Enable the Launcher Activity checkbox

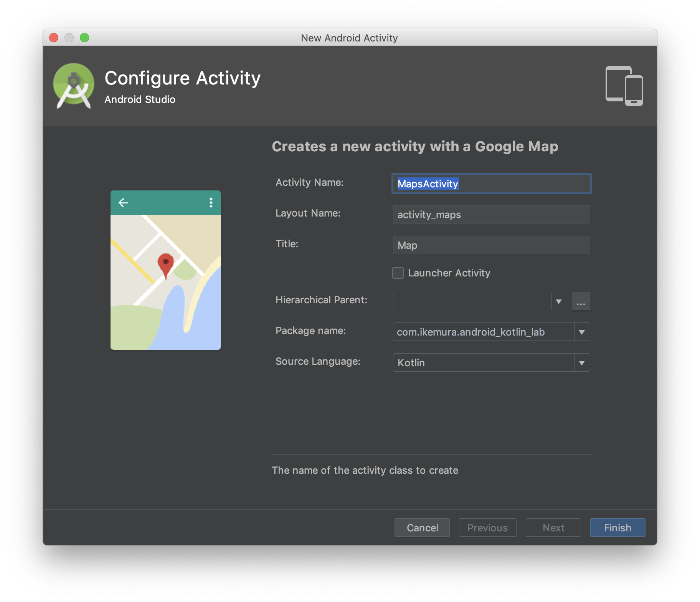(398, 273)
